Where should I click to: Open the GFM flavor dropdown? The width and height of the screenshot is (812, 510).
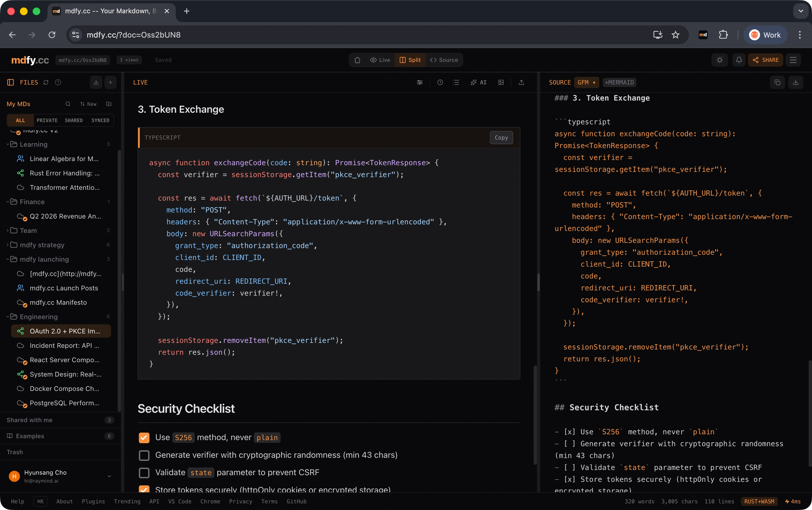click(586, 82)
